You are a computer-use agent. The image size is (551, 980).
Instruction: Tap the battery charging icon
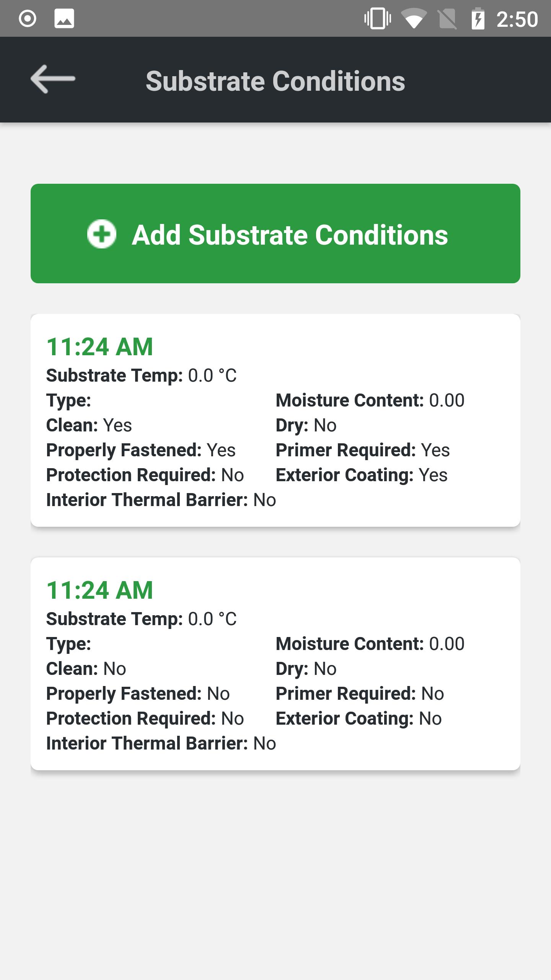click(478, 19)
